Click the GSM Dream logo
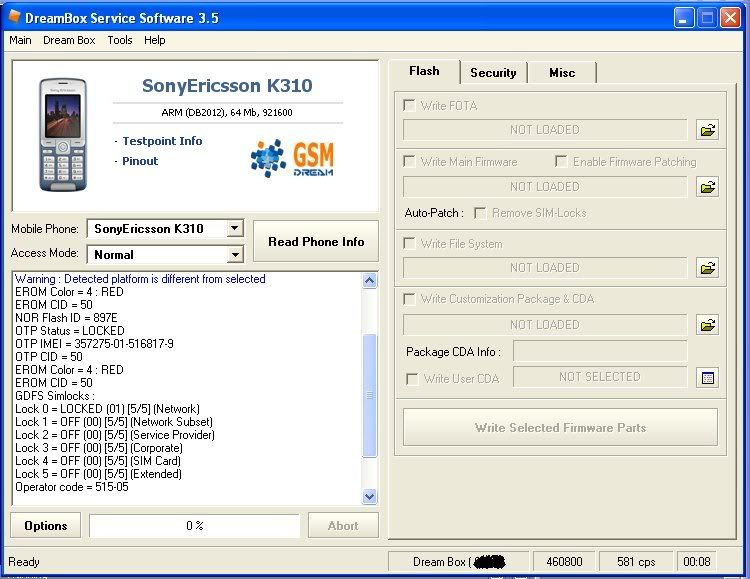 pos(292,158)
